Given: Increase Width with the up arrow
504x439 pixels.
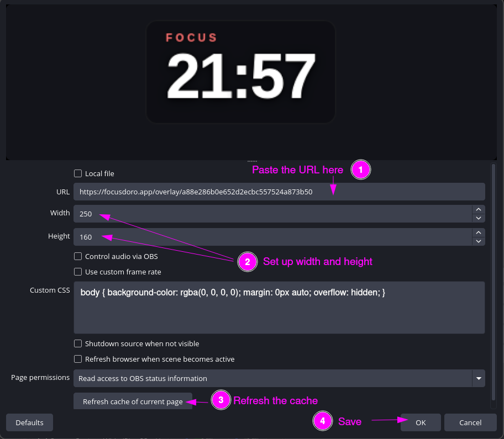Looking at the screenshot, I should [x=479, y=209].
